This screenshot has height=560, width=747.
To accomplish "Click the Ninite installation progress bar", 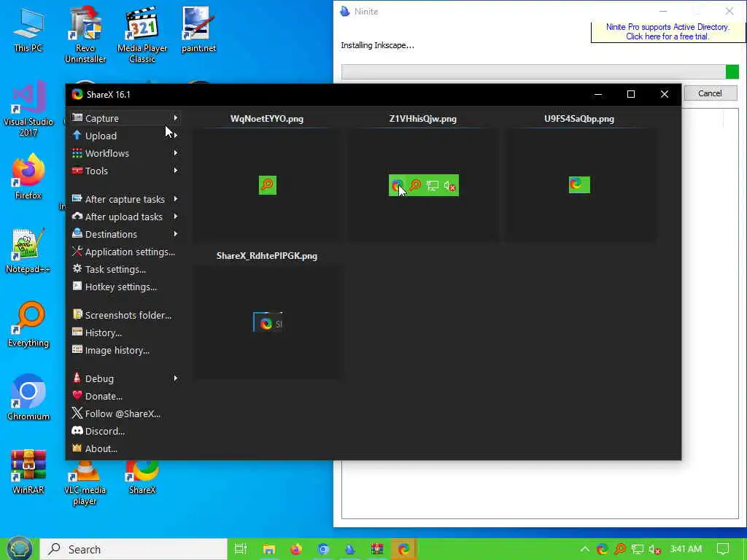I will coord(540,72).
